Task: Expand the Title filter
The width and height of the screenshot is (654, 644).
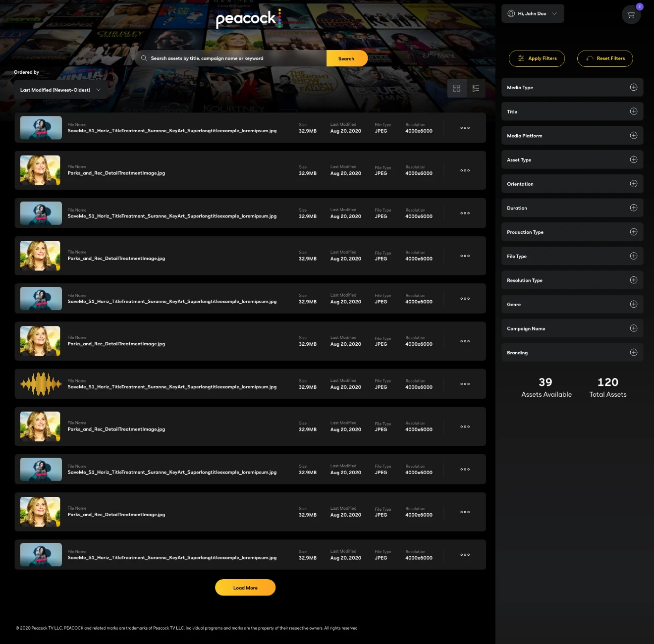Action: [x=572, y=111]
